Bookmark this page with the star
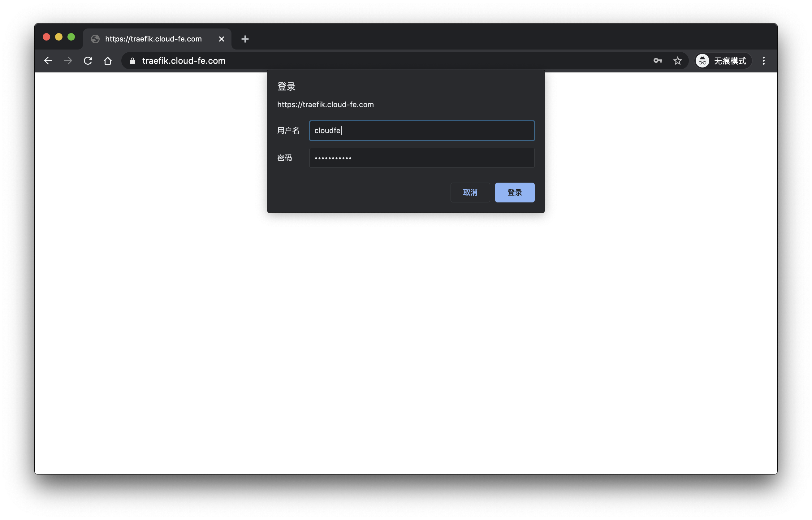812x520 pixels. pyautogui.click(x=677, y=61)
